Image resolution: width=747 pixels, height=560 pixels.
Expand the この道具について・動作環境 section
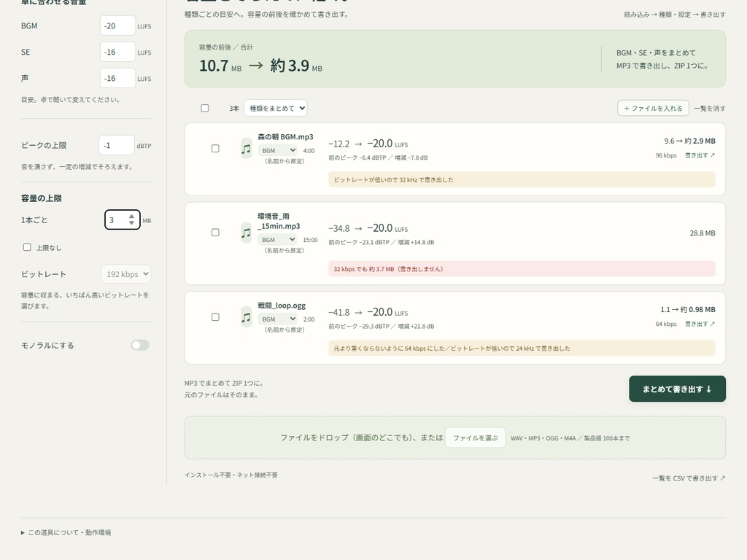tap(66, 532)
